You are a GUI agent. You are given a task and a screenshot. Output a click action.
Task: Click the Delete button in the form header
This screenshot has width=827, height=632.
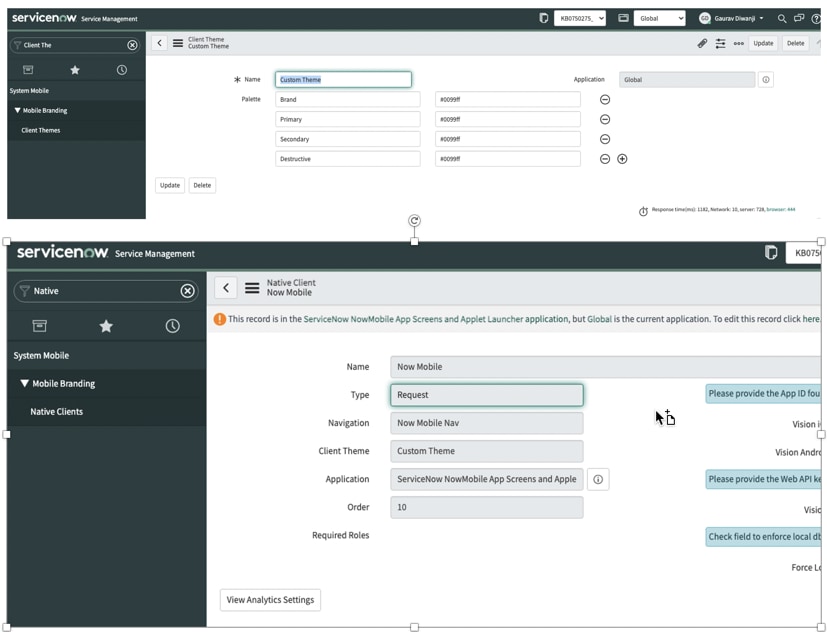[795, 43]
